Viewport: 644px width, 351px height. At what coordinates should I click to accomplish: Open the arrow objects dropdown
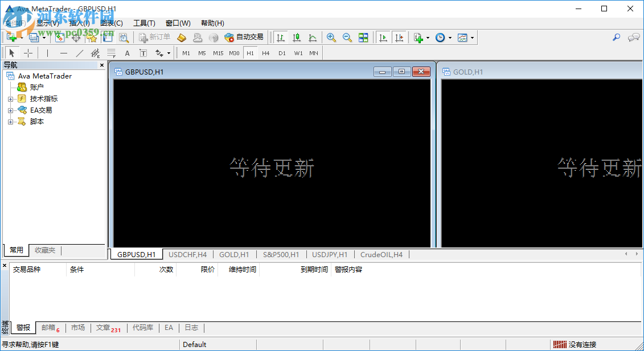click(168, 52)
